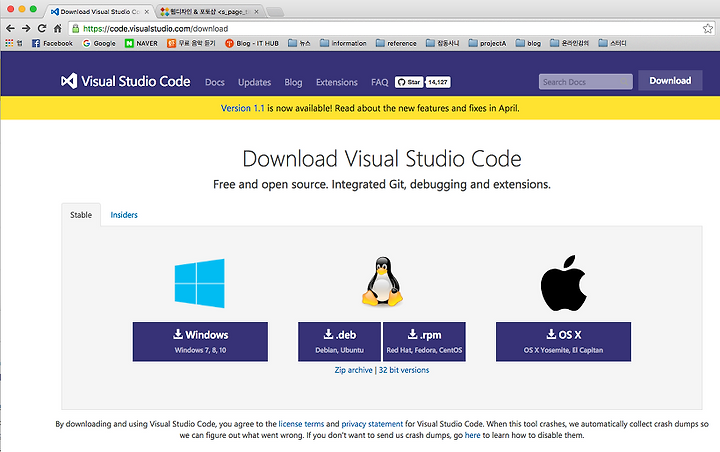Click the address bar URL
This screenshot has height=452, width=720.
tap(156, 28)
